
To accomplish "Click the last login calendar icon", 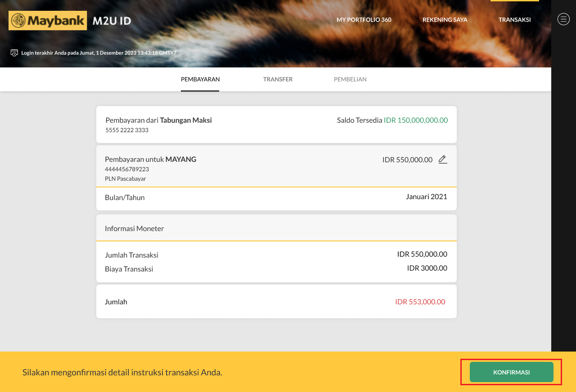I will point(14,53).
